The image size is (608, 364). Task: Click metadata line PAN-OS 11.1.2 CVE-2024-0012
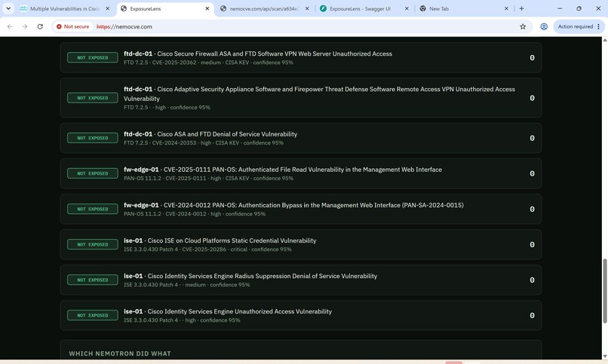click(195, 214)
